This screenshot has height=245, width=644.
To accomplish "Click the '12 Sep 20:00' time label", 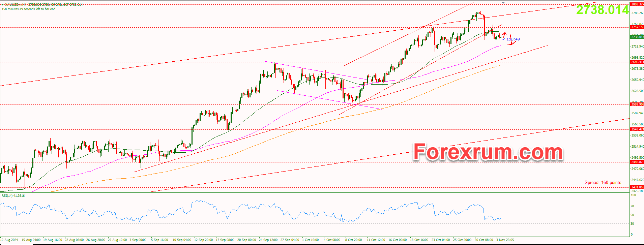I will click(x=203, y=240).
